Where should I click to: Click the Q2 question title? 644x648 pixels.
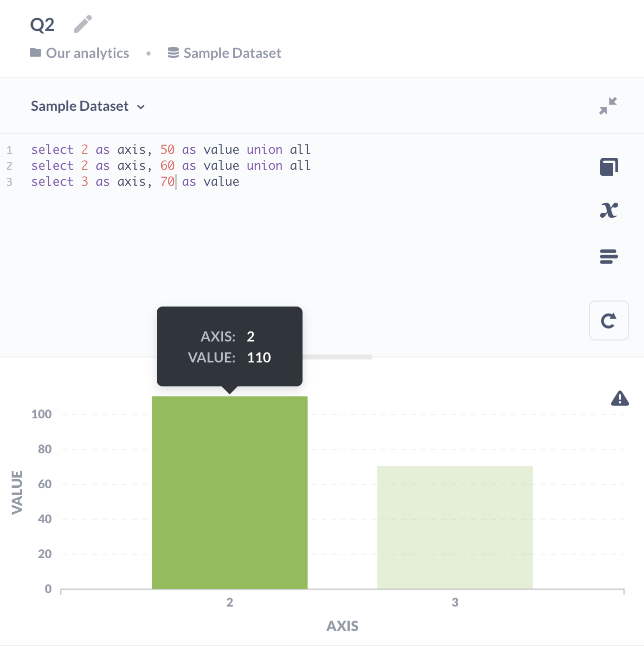[42, 23]
